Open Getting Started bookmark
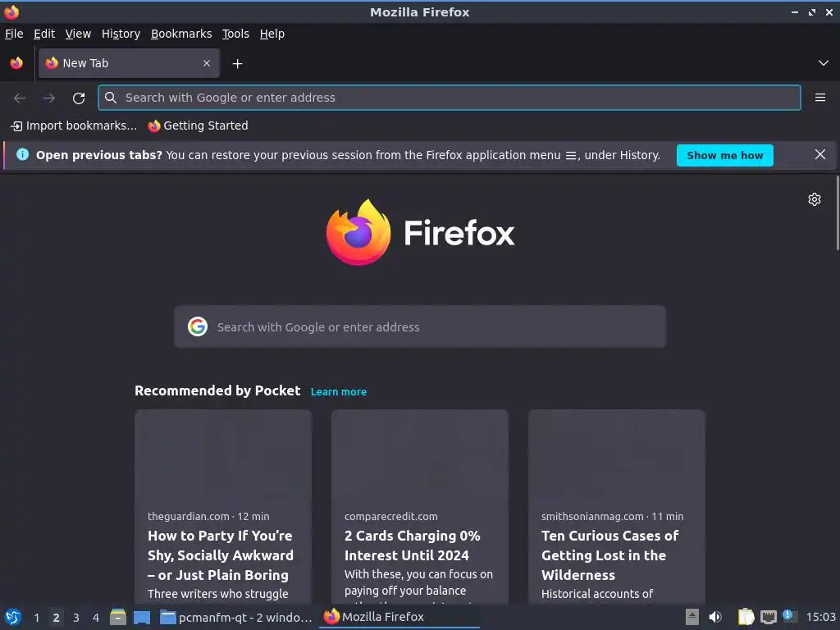Screen dimensions: 840x630 (199, 126)
